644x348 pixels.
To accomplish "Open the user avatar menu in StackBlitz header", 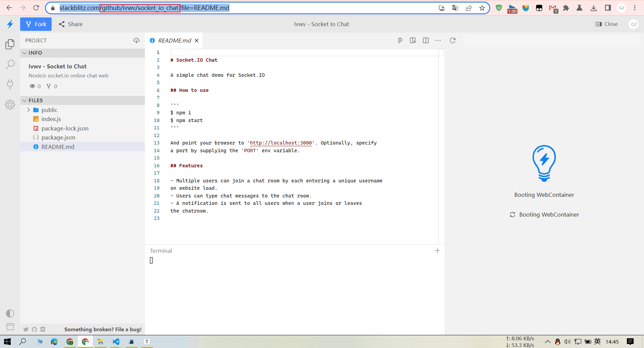I will (x=633, y=24).
